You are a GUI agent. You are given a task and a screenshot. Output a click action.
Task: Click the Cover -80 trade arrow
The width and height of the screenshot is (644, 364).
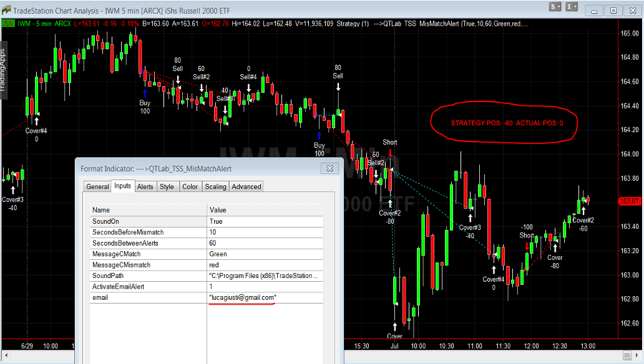[555, 248]
